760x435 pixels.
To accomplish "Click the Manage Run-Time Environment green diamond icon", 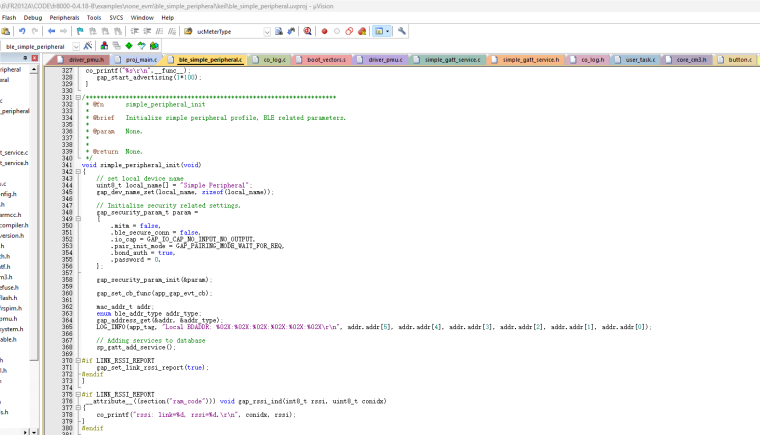I will pos(129,46).
